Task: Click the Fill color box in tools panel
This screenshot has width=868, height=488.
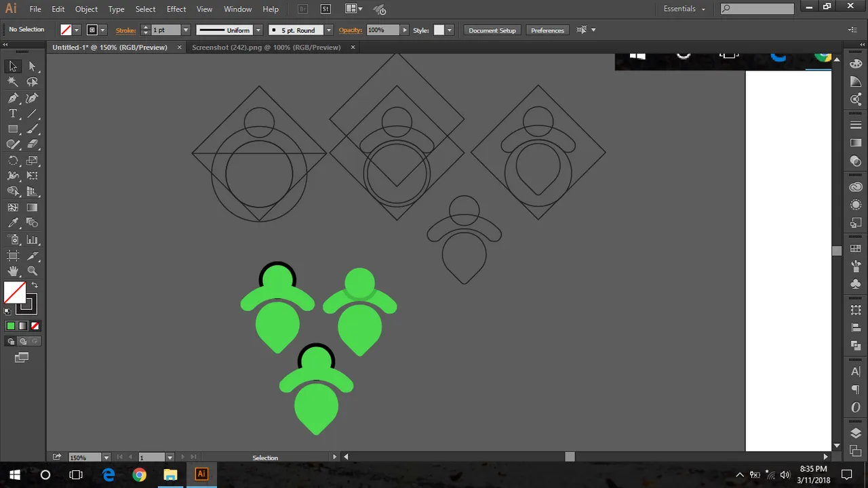Action: [15, 293]
